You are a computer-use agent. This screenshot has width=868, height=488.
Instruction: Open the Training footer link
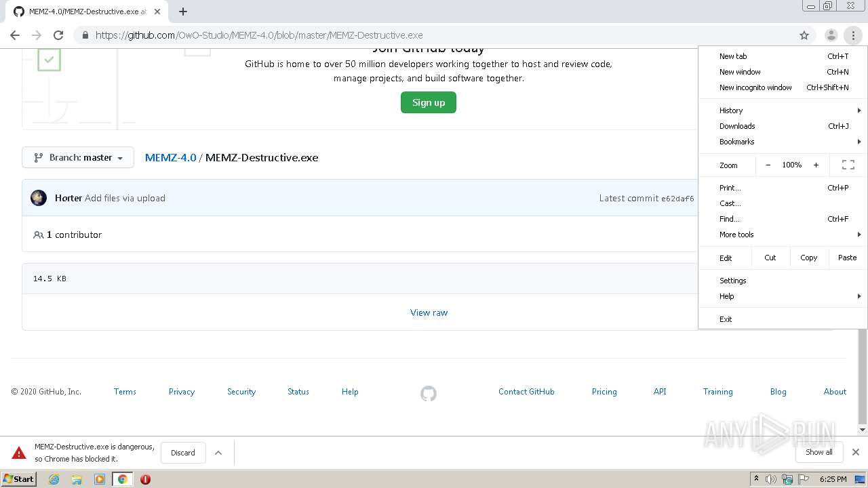point(718,392)
